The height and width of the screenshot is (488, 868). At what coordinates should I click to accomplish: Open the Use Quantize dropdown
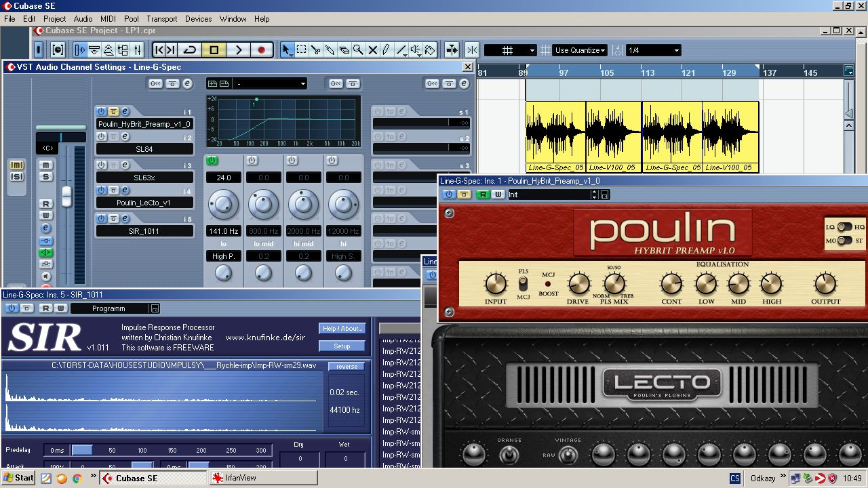point(580,50)
